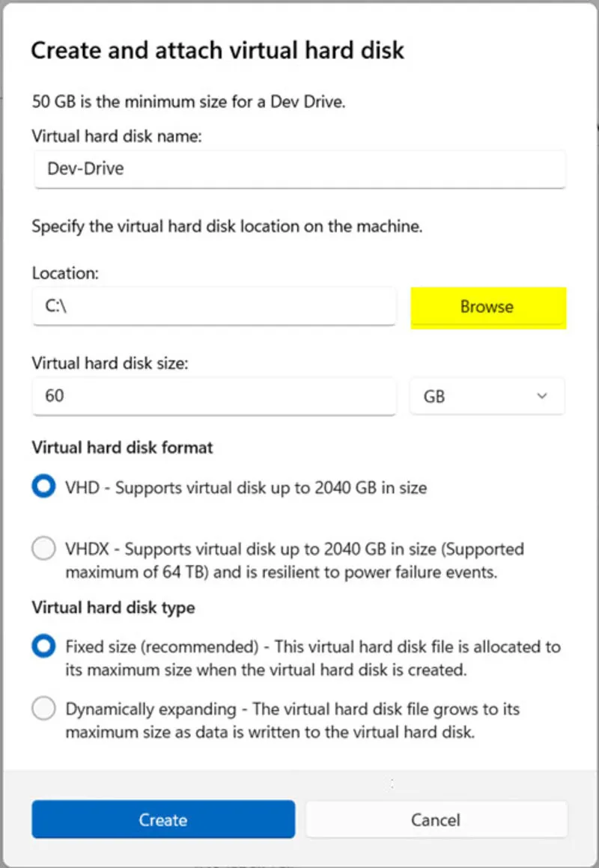This screenshot has height=868, width=599.
Task: Click the blue Create button
Action: [x=163, y=819]
